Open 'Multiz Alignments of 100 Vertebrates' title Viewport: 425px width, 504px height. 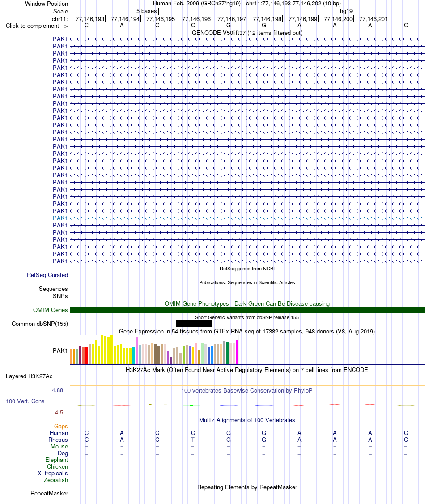click(247, 420)
